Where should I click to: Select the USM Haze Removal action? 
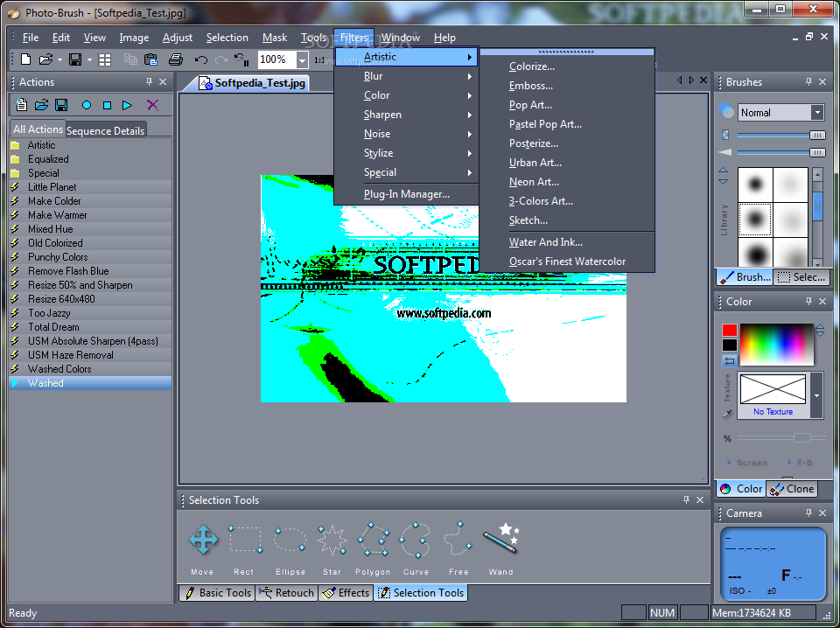click(x=90, y=355)
